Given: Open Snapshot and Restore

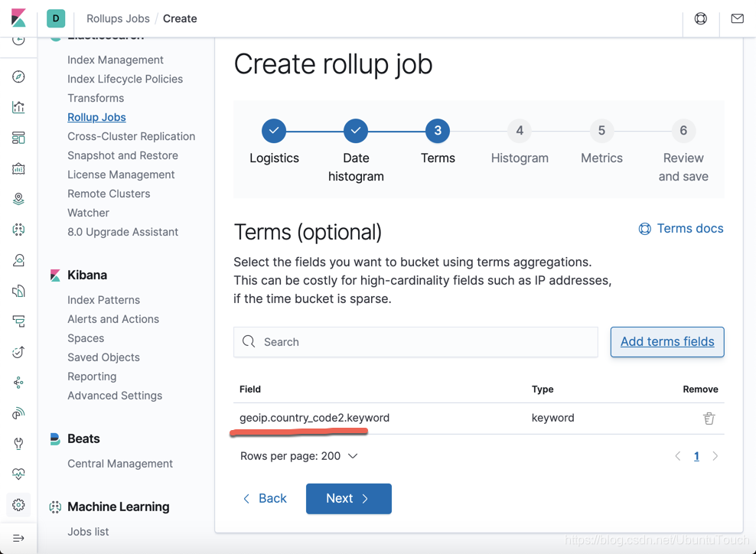Looking at the screenshot, I should click(122, 155).
